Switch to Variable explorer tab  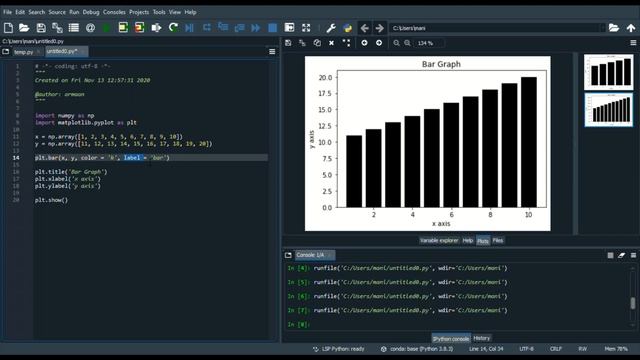coord(439,240)
